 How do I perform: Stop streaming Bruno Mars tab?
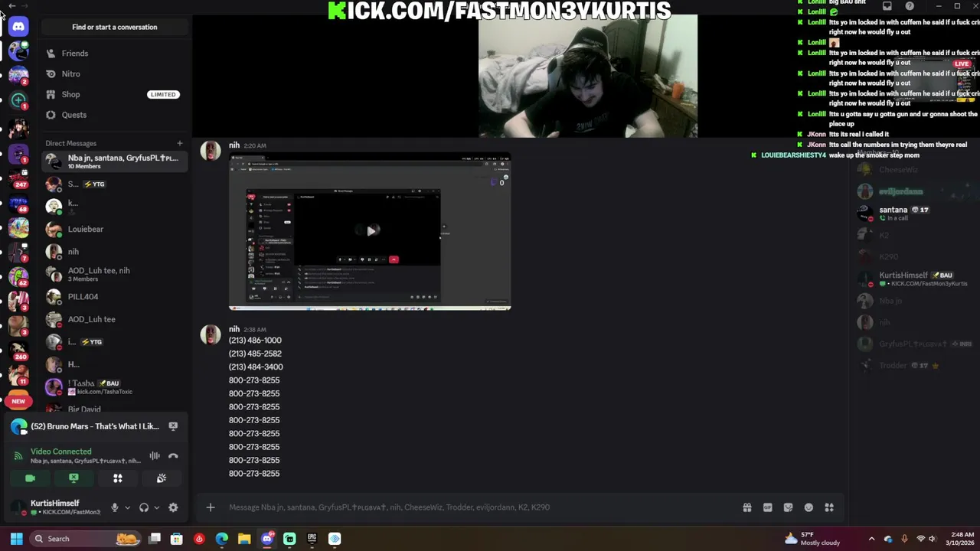(173, 426)
